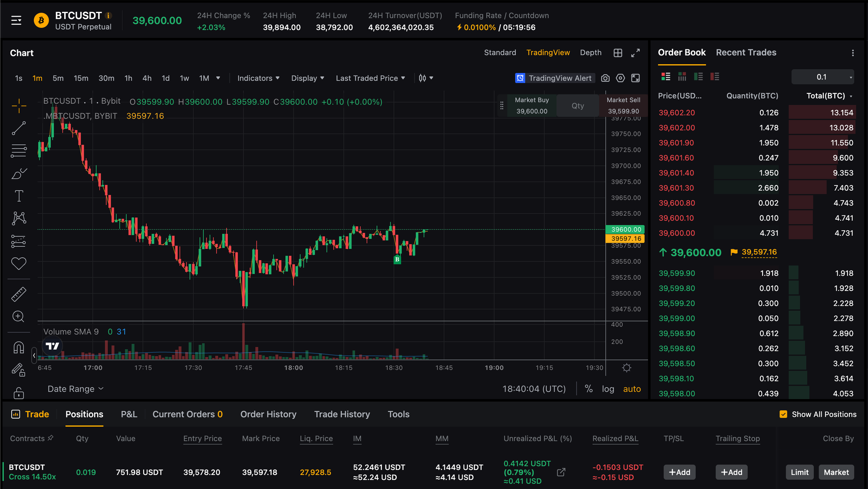Show order book column depth view

[x=682, y=77]
